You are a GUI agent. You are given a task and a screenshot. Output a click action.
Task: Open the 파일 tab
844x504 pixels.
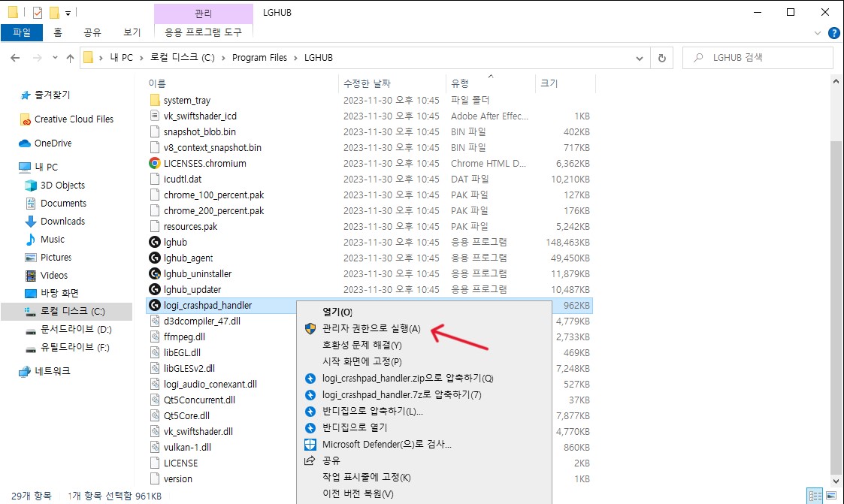pos(22,32)
